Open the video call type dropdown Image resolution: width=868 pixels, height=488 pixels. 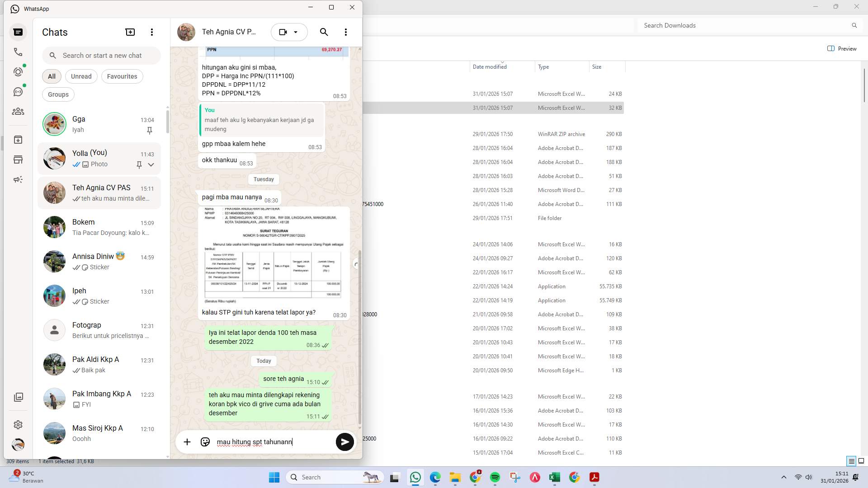point(296,32)
